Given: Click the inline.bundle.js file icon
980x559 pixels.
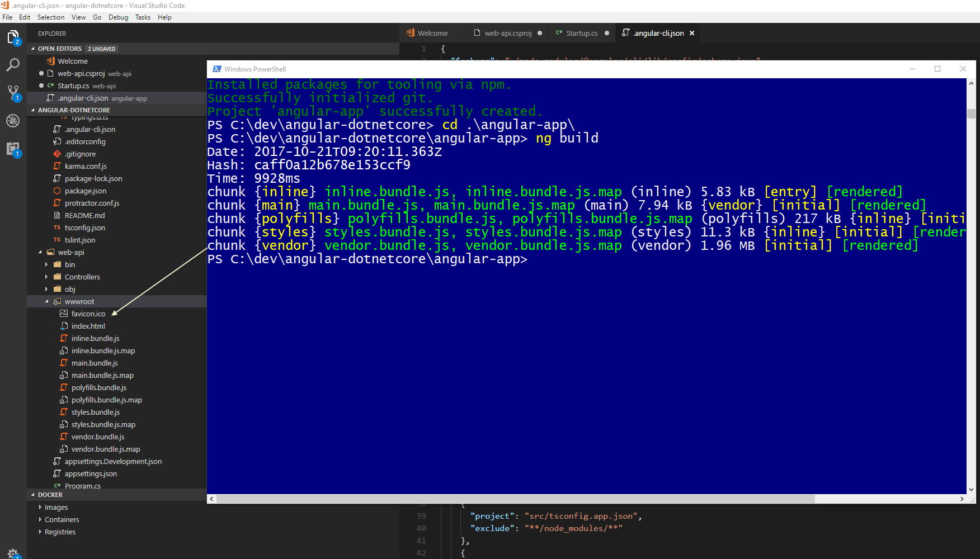Looking at the screenshot, I should (x=64, y=338).
